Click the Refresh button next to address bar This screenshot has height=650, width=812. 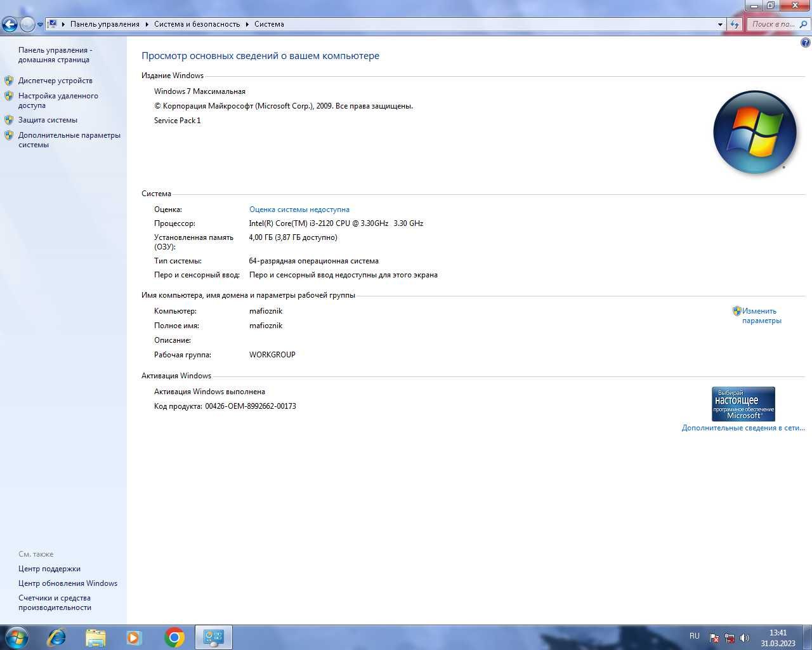pos(735,24)
